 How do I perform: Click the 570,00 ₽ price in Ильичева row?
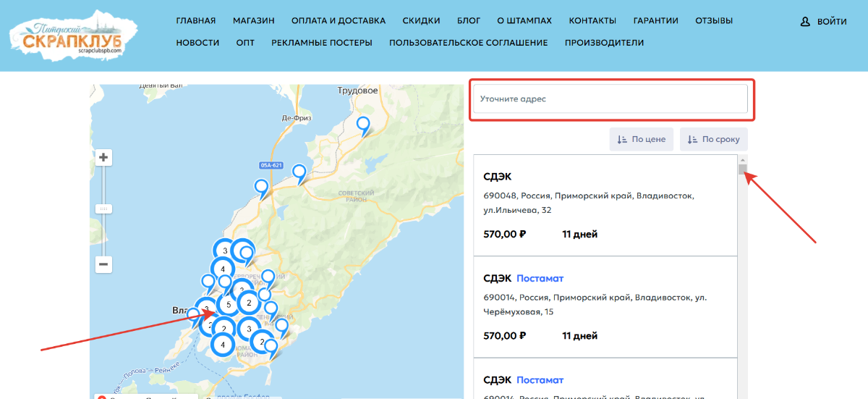coord(504,234)
